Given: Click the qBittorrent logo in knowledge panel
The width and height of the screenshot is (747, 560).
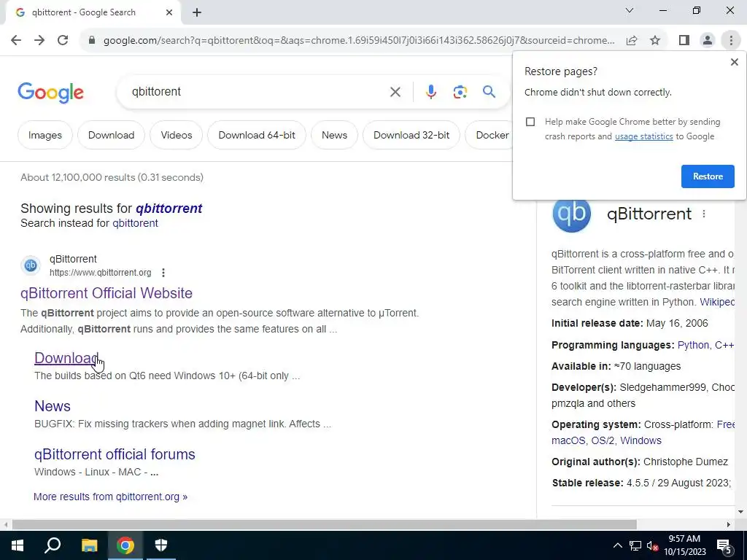Looking at the screenshot, I should 571,214.
